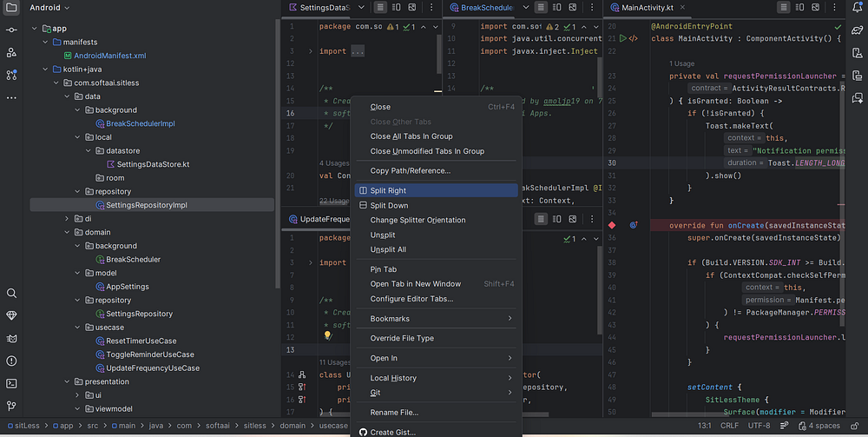This screenshot has height=437, width=868.
Task: Switch UpdateFrequency editor to Split view
Action: point(557,219)
